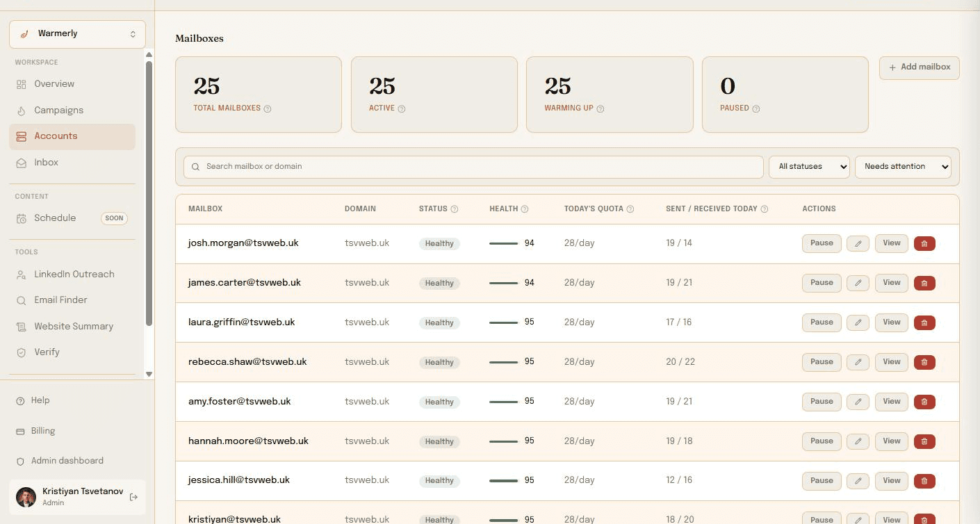The width and height of the screenshot is (980, 524).
Task: Click the Inbox envelope icon
Action: [21, 163]
